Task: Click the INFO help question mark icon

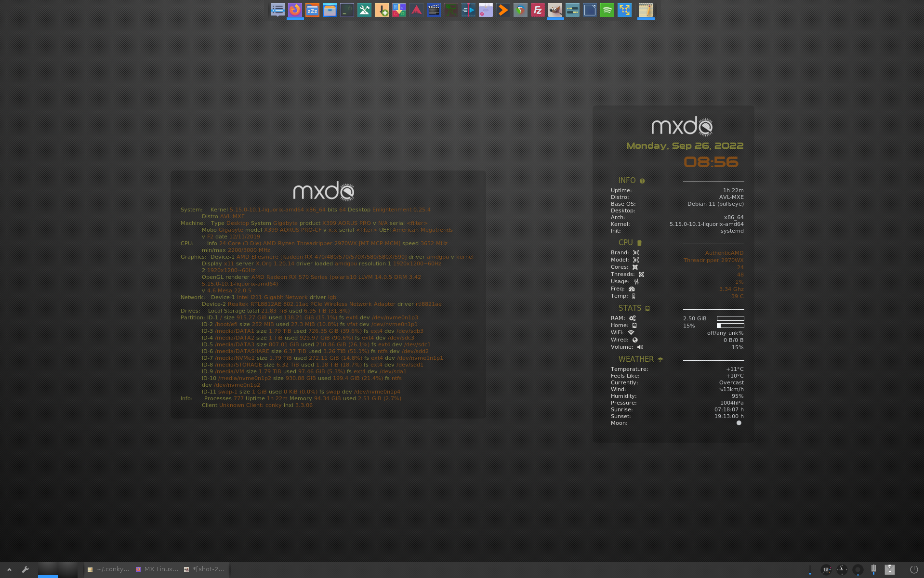Action: point(642,181)
